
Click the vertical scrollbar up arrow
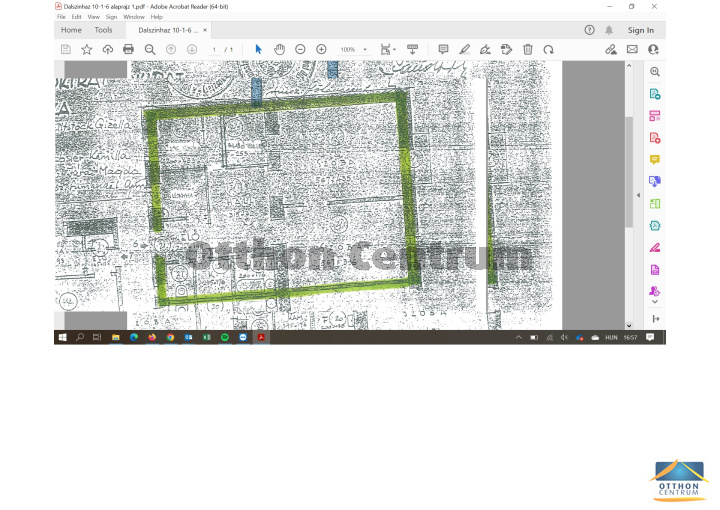pos(629,66)
